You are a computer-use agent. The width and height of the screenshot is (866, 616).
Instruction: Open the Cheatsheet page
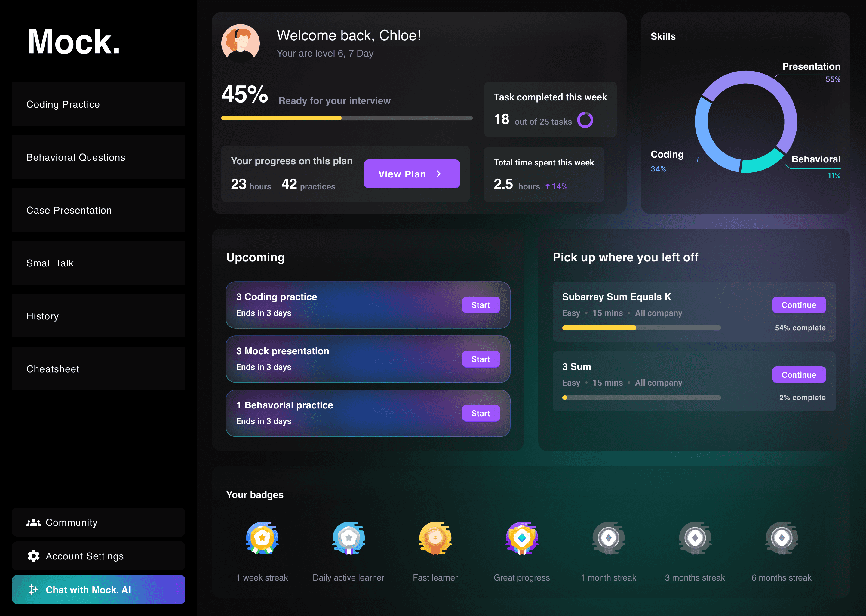[99, 369]
